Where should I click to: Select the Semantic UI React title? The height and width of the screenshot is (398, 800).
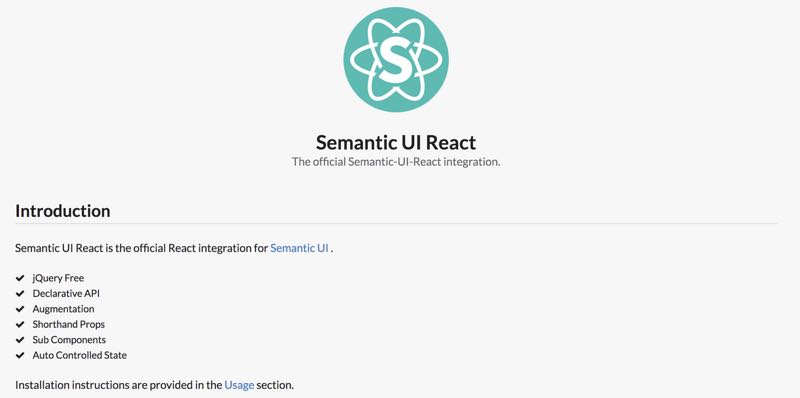click(x=396, y=142)
